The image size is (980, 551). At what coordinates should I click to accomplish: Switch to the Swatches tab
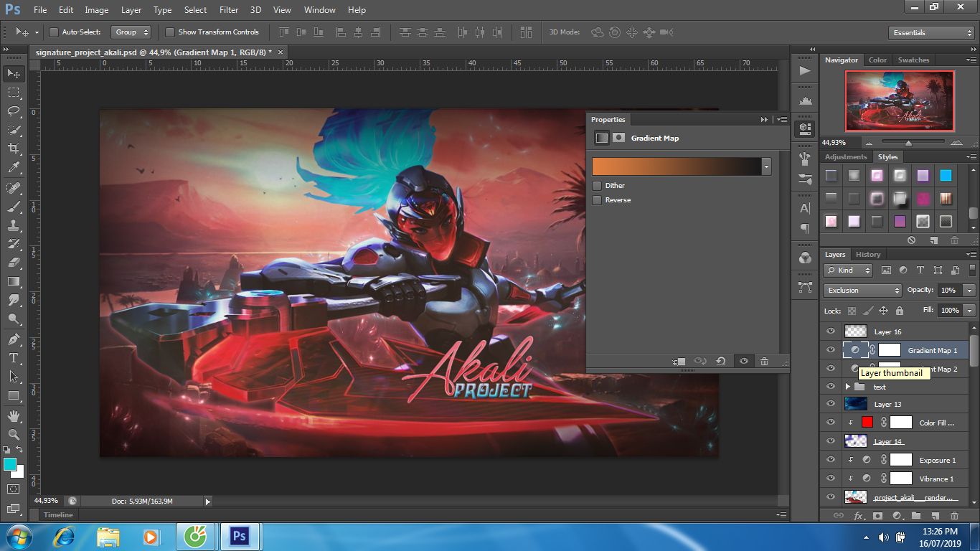[x=913, y=60]
